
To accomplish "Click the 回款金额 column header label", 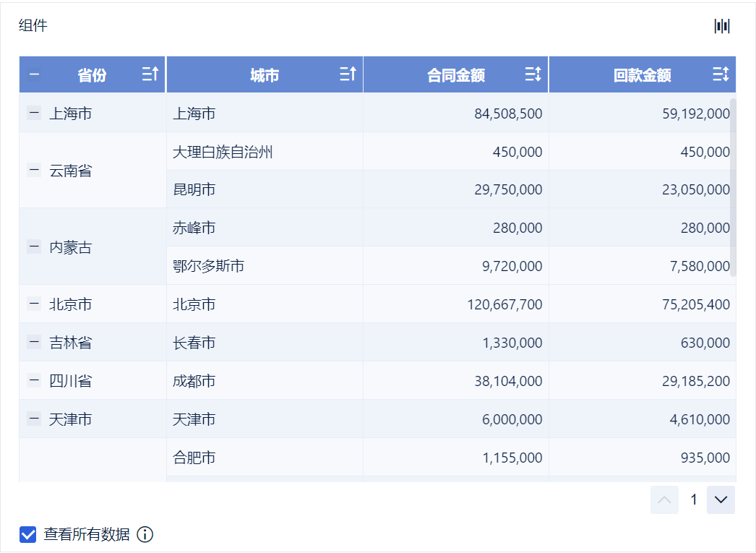I will click(642, 75).
